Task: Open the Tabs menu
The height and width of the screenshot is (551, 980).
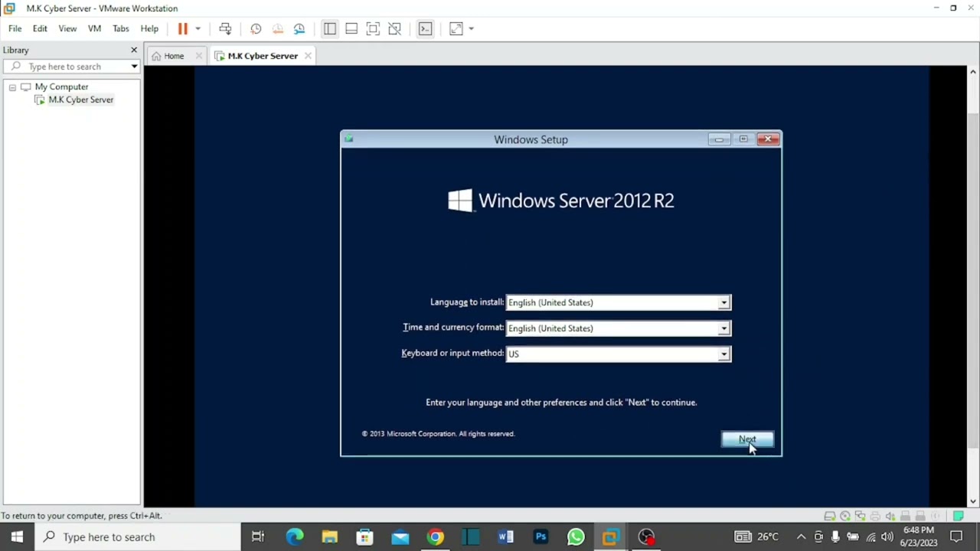Action: click(121, 28)
